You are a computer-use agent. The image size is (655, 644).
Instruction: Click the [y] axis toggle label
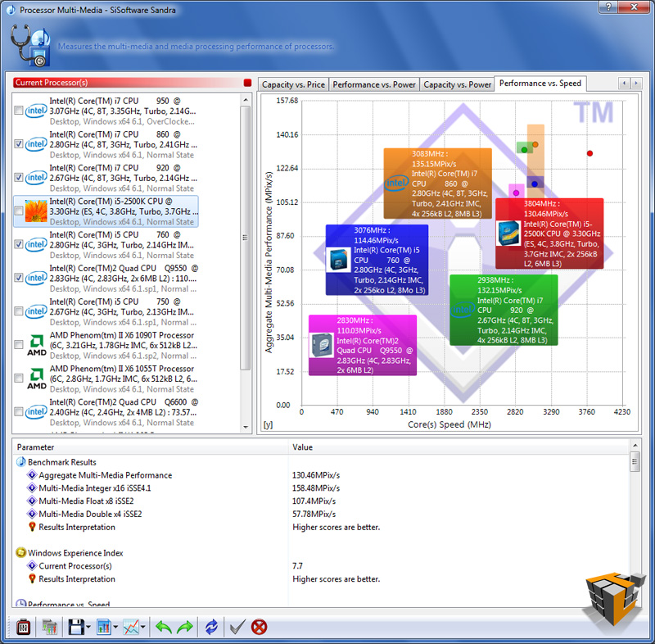pyautogui.click(x=269, y=424)
